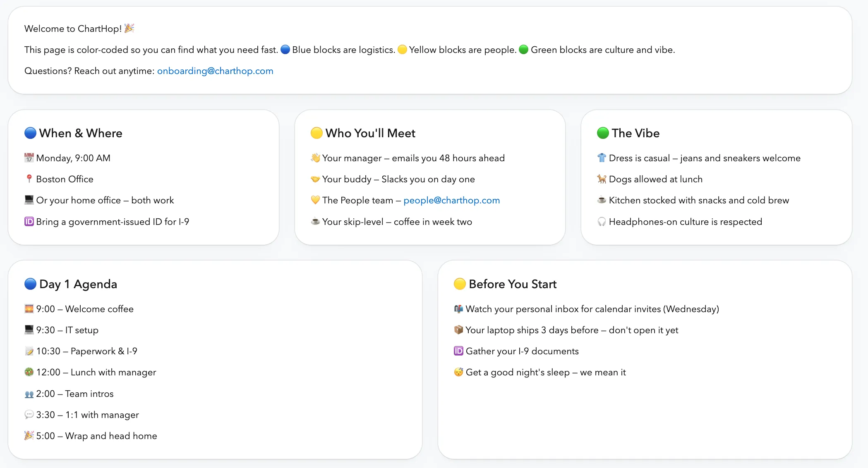Click the blue circle next to When & Where
Viewport: 868px width, 468px height.
pyautogui.click(x=30, y=133)
